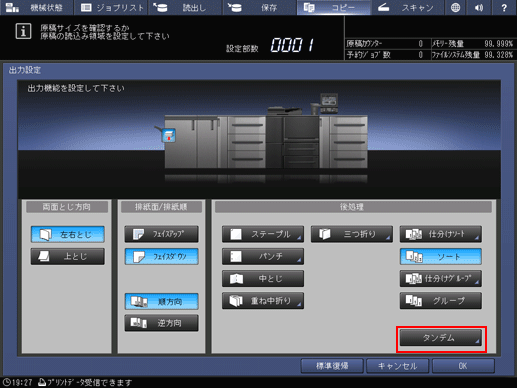Select ソート sort mode

pyautogui.click(x=441, y=256)
